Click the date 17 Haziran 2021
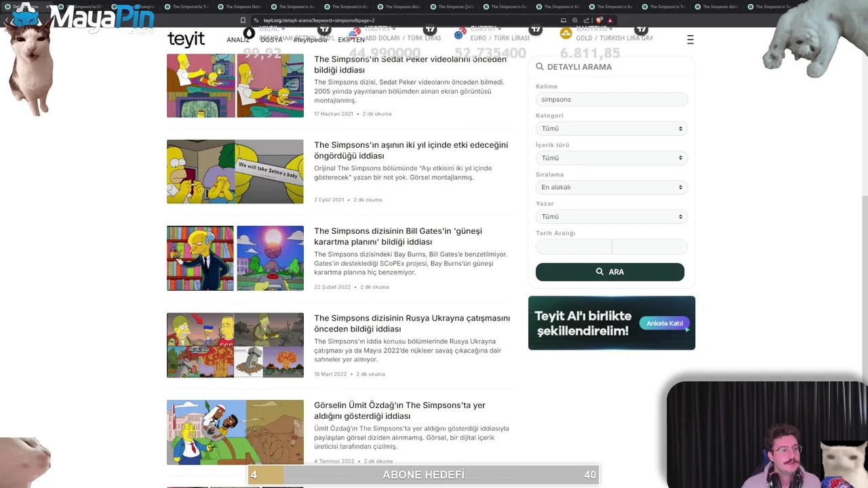 pos(334,114)
